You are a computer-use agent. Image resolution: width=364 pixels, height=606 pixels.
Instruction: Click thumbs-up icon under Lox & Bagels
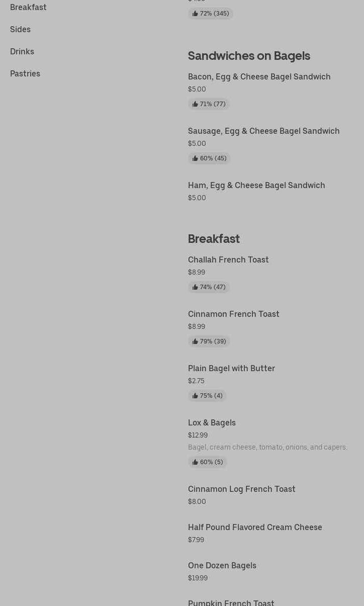click(195, 462)
